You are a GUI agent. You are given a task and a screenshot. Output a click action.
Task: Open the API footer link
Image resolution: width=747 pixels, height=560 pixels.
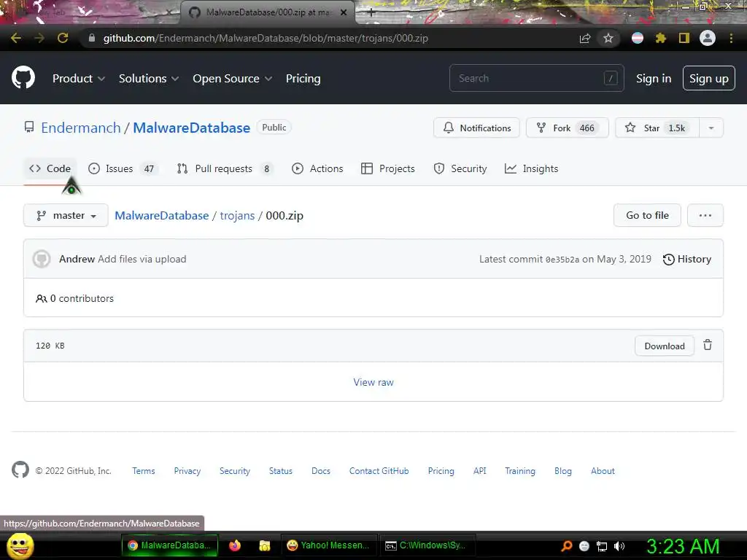[480, 471]
